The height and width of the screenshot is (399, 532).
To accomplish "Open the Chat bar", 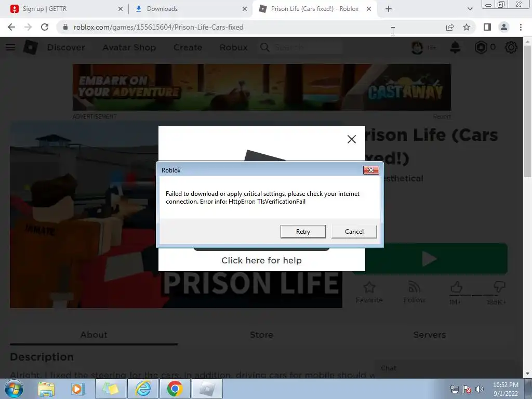I will click(445, 368).
